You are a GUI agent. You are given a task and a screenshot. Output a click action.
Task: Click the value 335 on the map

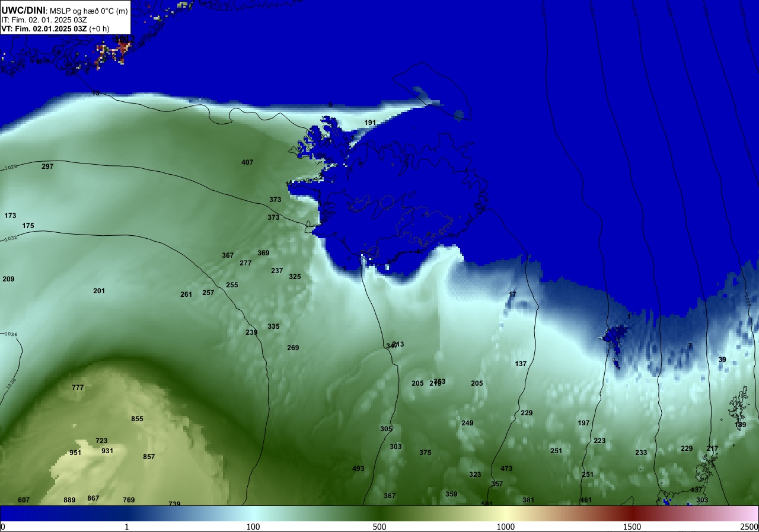tap(273, 326)
